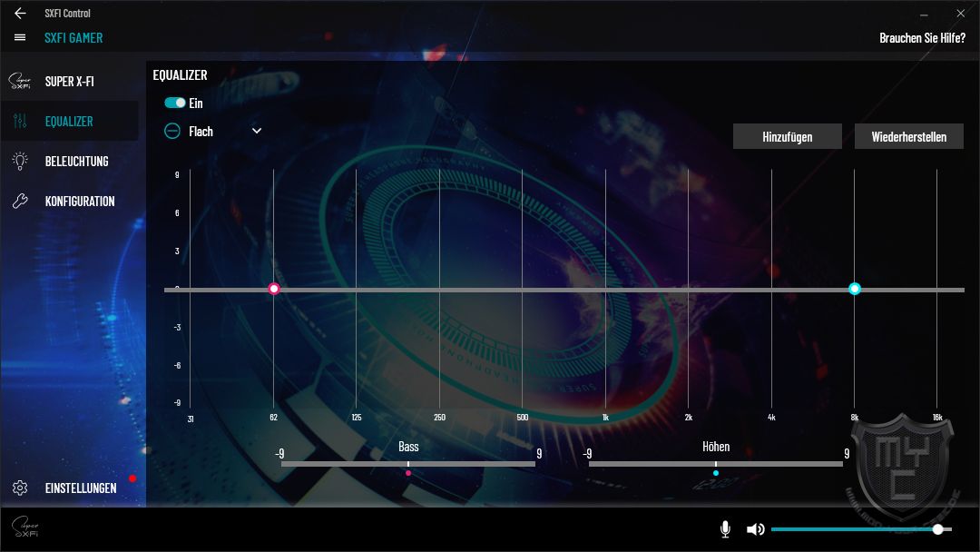Click the SXFI GAMER device title
The image size is (980, 552).
[73, 38]
